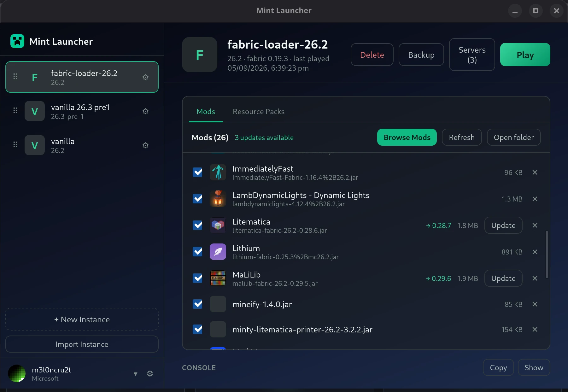
Task: Click the 3 updates available link
Action: tap(264, 137)
